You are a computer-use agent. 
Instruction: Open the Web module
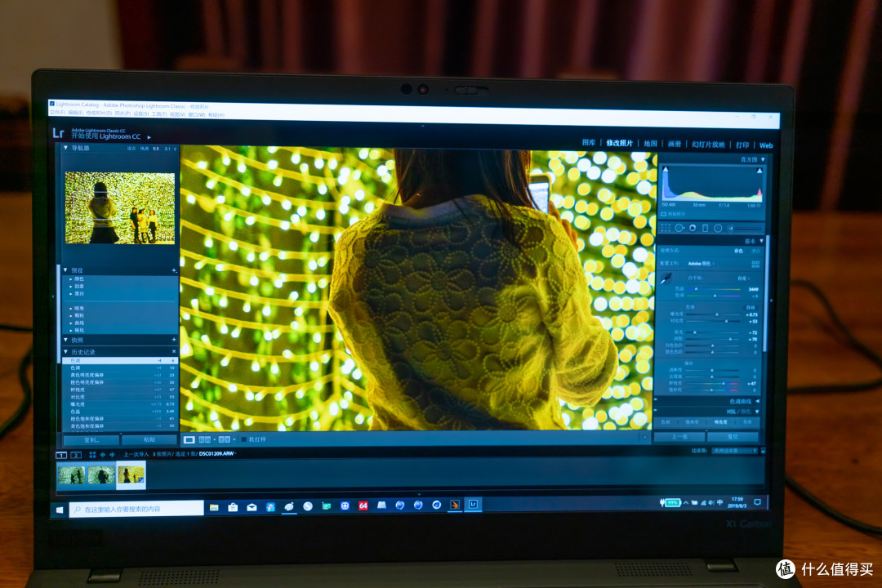point(766,145)
